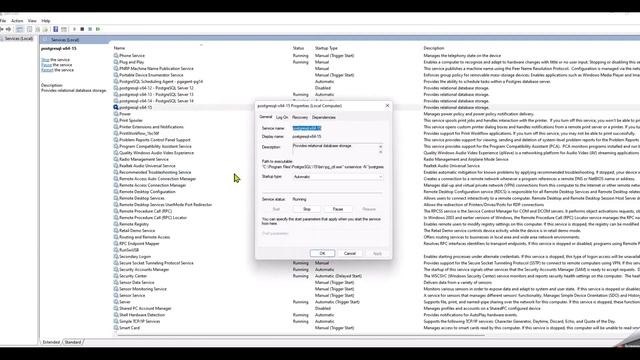Click the Pause button in Properties dialog
The width and height of the screenshot is (640, 360).
[x=338, y=209]
